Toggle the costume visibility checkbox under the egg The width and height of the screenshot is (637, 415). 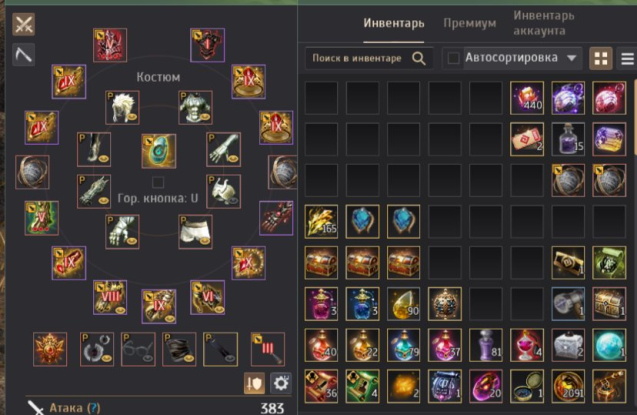[x=158, y=182]
